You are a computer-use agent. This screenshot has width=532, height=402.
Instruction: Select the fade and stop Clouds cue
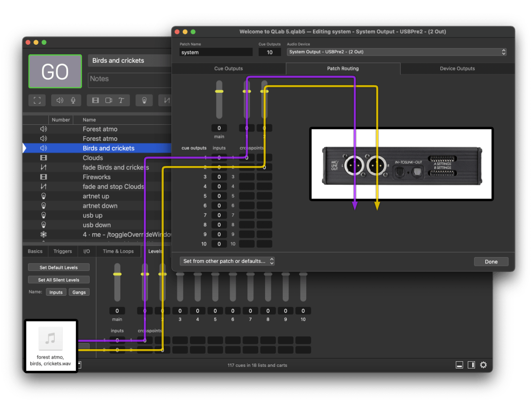pyautogui.click(x=97, y=187)
